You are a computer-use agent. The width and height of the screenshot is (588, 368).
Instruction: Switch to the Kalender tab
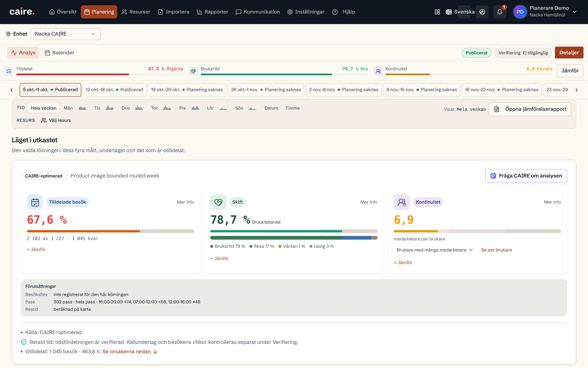pyautogui.click(x=60, y=53)
